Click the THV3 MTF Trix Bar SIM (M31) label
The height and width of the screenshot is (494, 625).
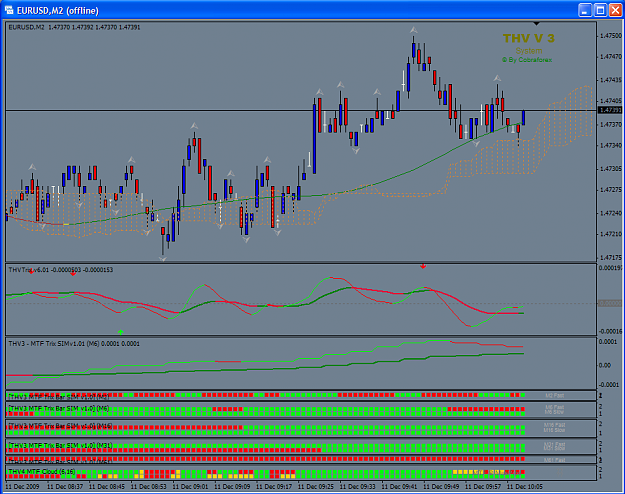point(60,445)
